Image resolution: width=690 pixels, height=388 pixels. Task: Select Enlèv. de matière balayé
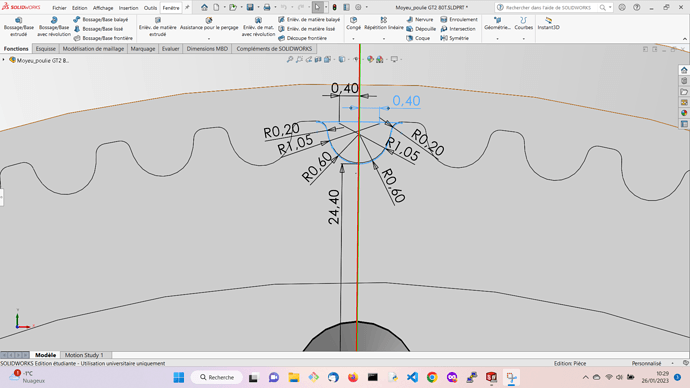[x=309, y=19]
